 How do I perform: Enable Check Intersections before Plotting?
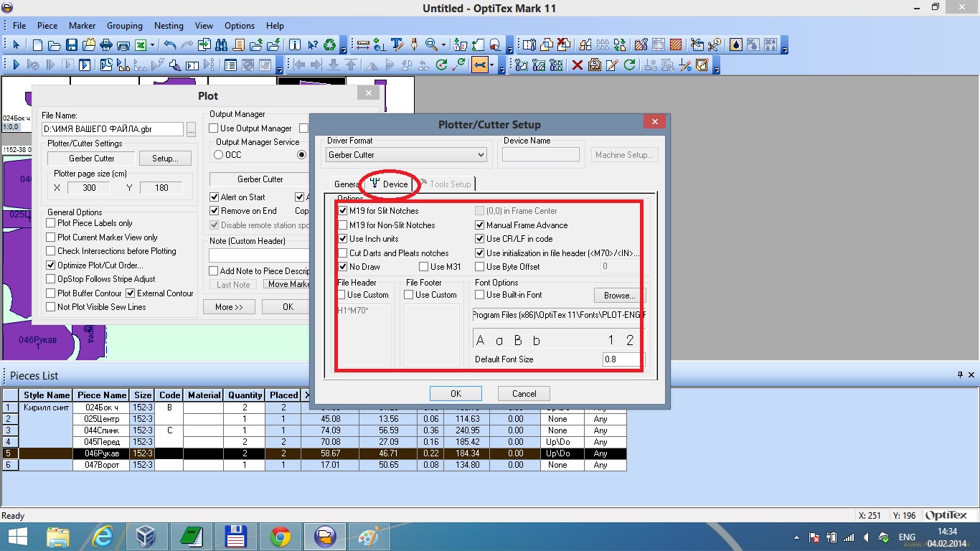coord(51,251)
